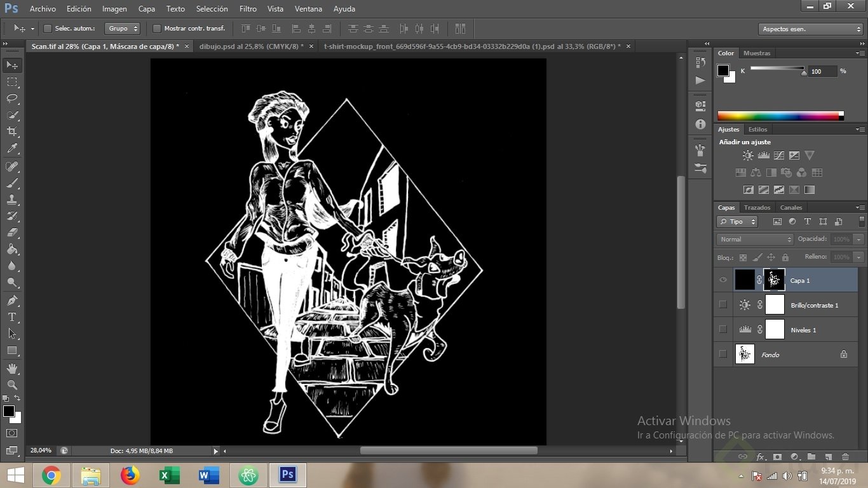The image size is (868, 488).
Task: Switch to the Estilos tab
Action: tap(757, 130)
